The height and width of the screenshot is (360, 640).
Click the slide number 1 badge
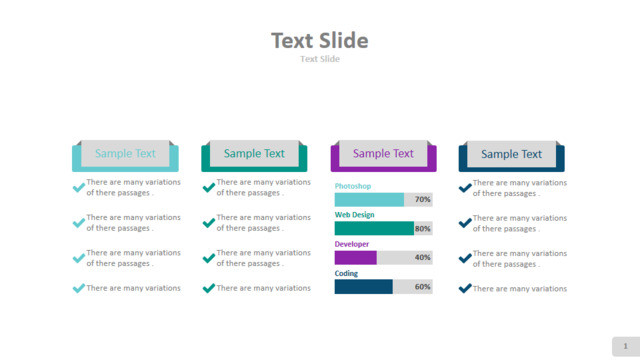(x=626, y=347)
